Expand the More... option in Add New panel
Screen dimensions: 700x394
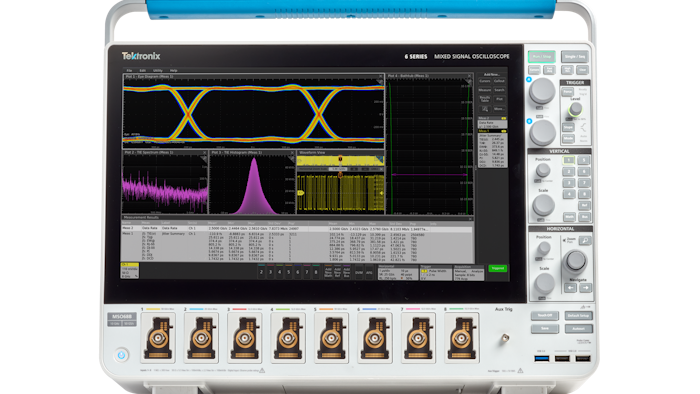[499, 109]
